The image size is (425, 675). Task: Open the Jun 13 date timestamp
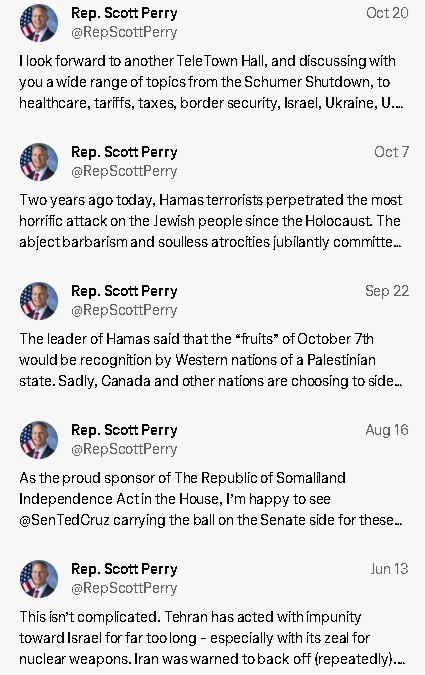coord(389,569)
